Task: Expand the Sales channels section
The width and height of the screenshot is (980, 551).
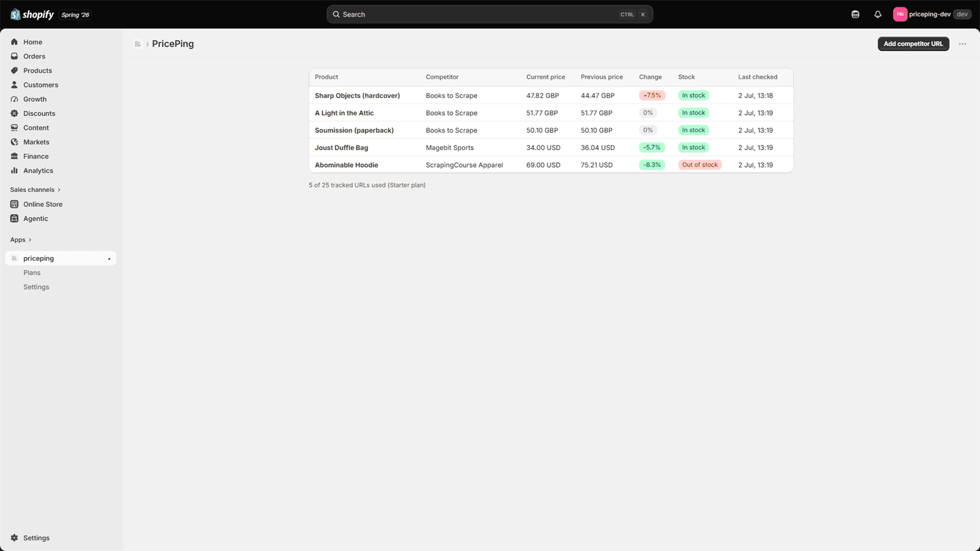Action: click(x=35, y=190)
